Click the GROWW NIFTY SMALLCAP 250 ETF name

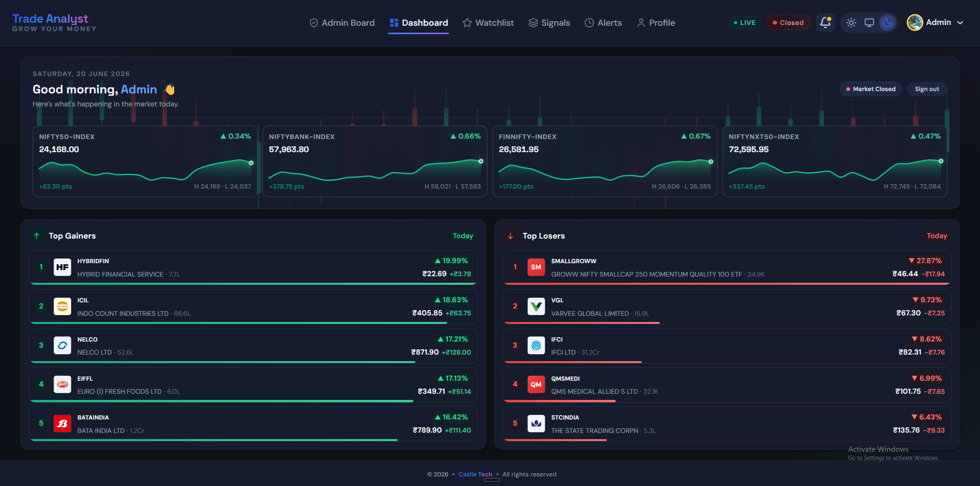(646, 274)
